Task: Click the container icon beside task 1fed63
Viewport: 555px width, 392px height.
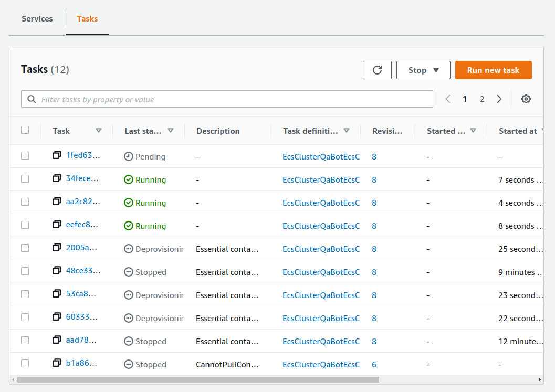Action: click(57, 155)
